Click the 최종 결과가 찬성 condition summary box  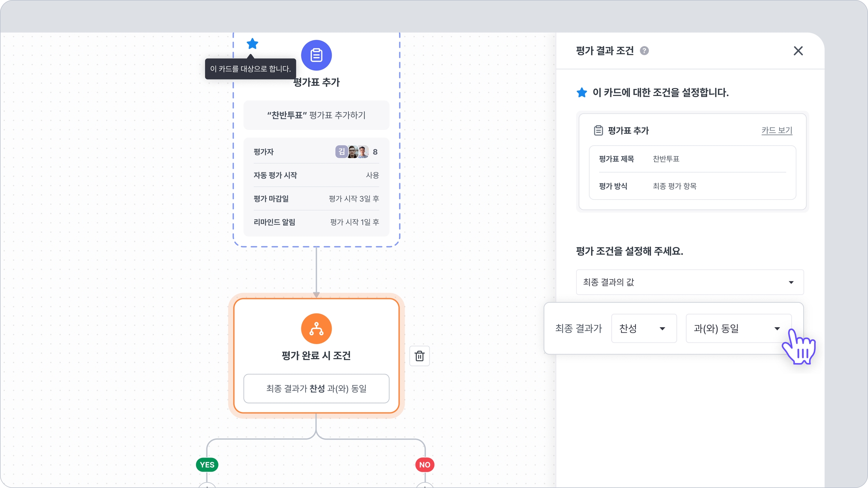316,388
